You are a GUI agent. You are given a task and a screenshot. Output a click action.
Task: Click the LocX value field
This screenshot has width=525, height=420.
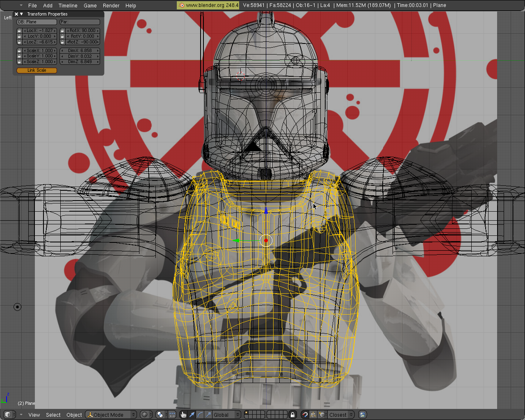click(x=40, y=31)
